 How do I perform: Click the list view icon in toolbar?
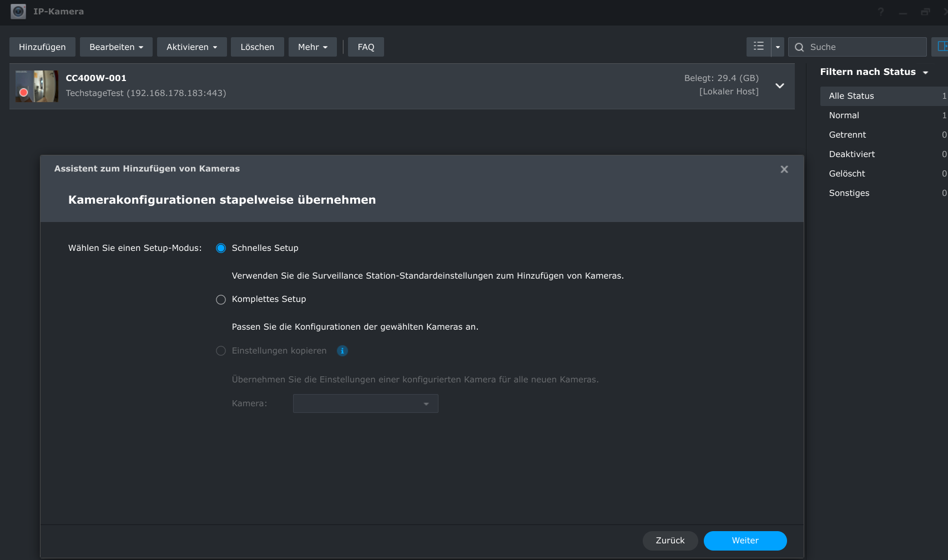coord(758,47)
